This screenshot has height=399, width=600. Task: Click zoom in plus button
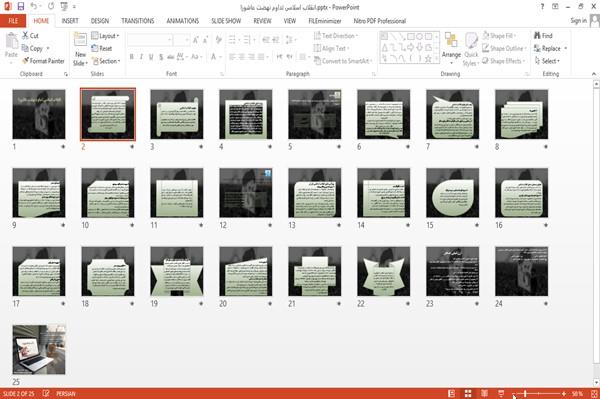(564, 394)
